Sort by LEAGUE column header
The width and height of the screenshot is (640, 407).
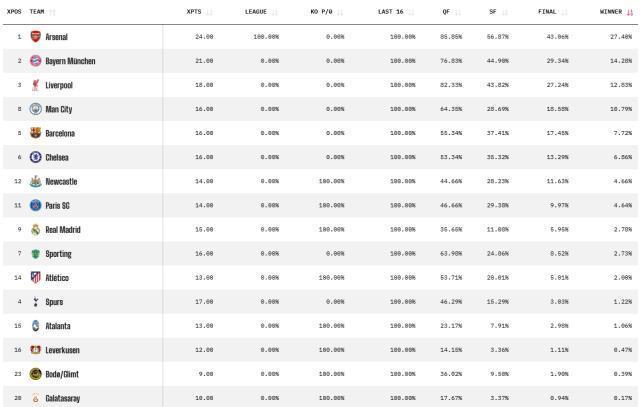point(256,12)
